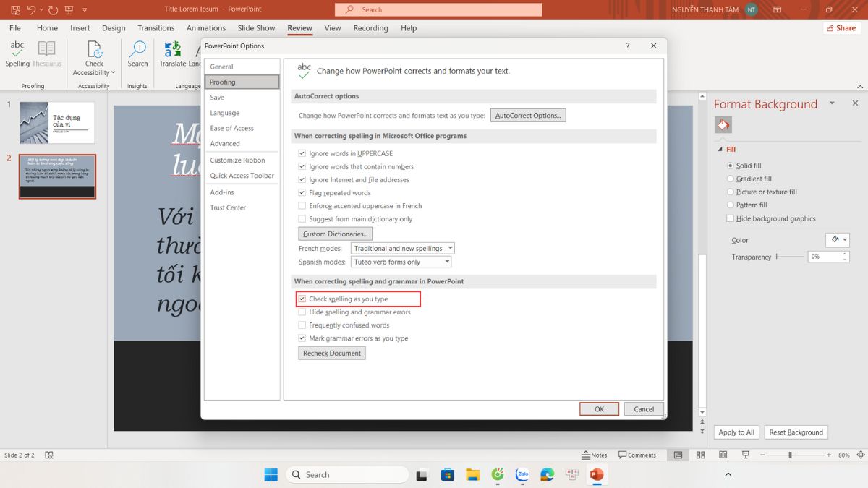Open Customize Quick Access Toolbar dropdown
Viewport: 868px width, 488px height.
pyautogui.click(x=85, y=10)
